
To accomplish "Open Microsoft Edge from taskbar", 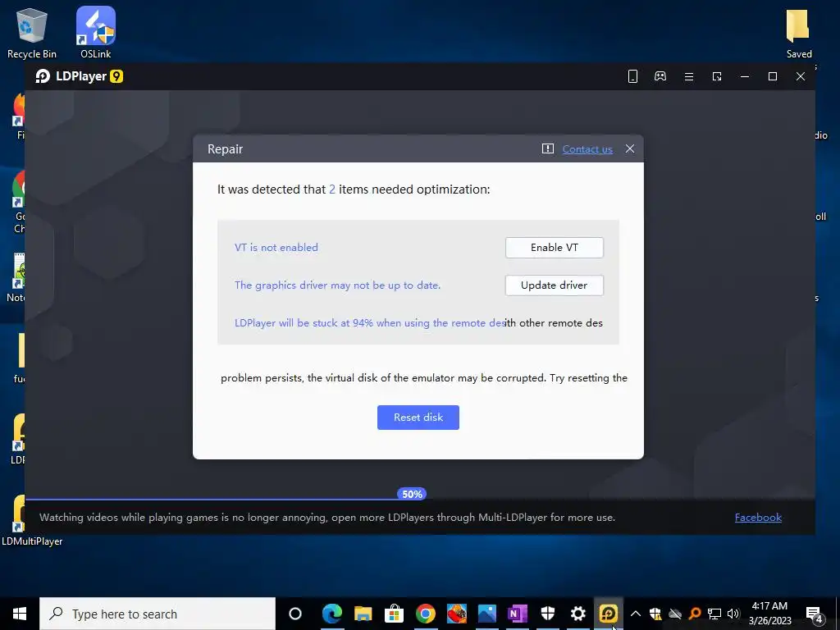I will click(x=332, y=614).
